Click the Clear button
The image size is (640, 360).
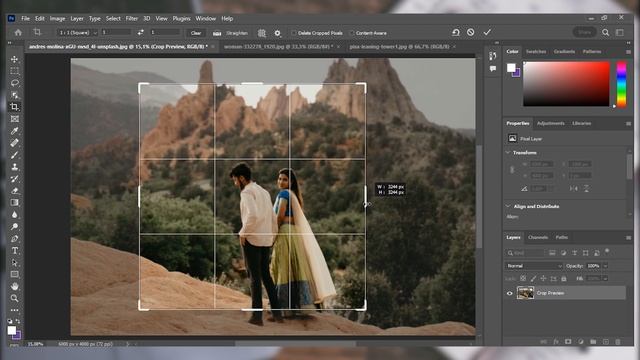(x=196, y=33)
